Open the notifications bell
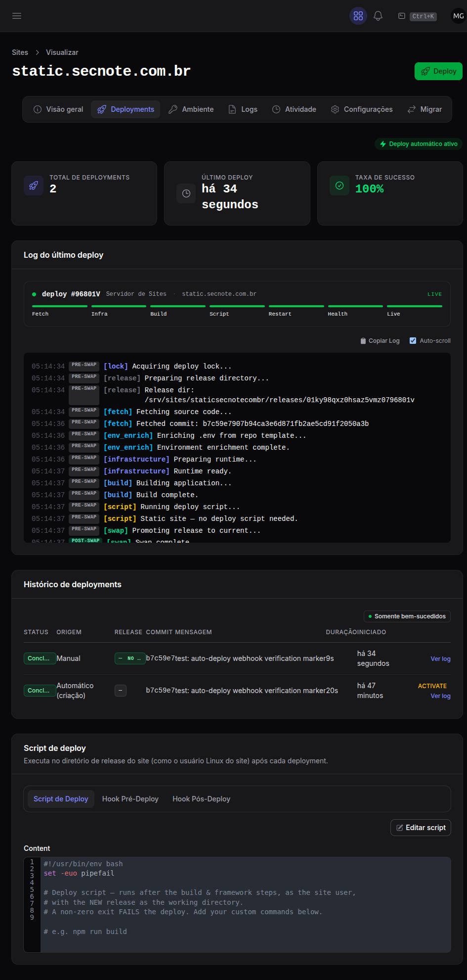 (378, 16)
